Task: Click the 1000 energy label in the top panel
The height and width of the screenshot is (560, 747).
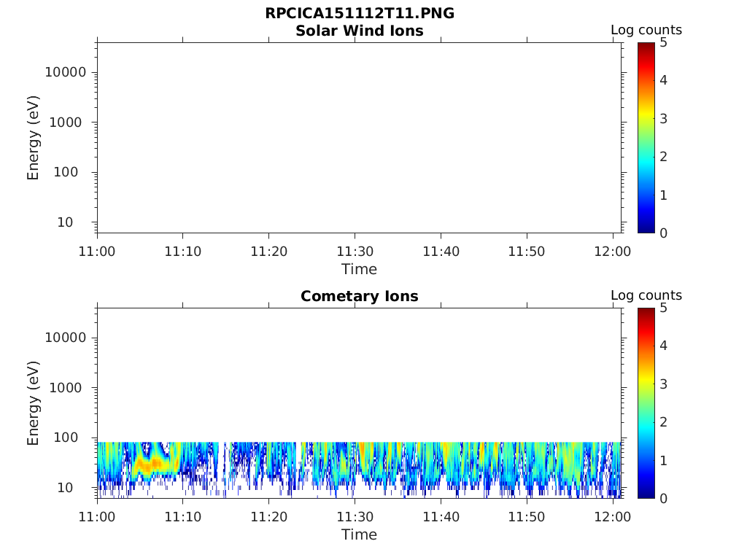Action: coord(66,122)
